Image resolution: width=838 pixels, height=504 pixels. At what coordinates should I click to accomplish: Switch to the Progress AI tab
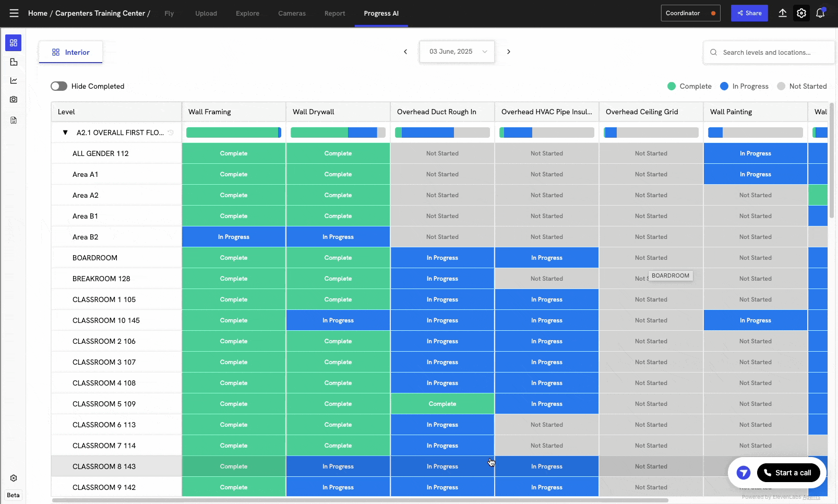tap(381, 13)
